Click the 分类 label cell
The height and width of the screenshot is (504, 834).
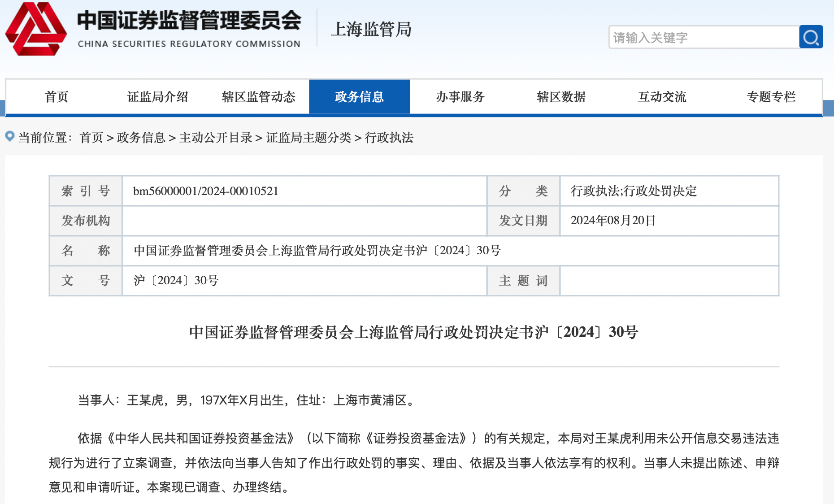[x=523, y=191]
